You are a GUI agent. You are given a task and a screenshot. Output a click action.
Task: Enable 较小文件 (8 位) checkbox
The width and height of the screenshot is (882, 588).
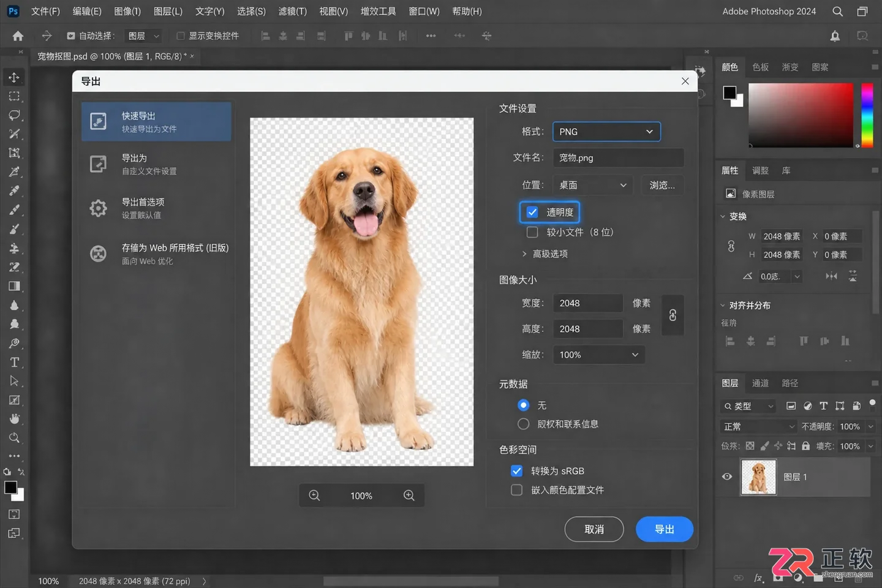[532, 232]
